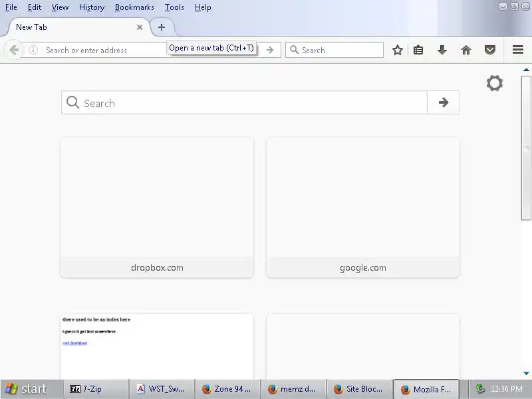
Task: Open the google.com tile
Action: pyautogui.click(x=363, y=207)
